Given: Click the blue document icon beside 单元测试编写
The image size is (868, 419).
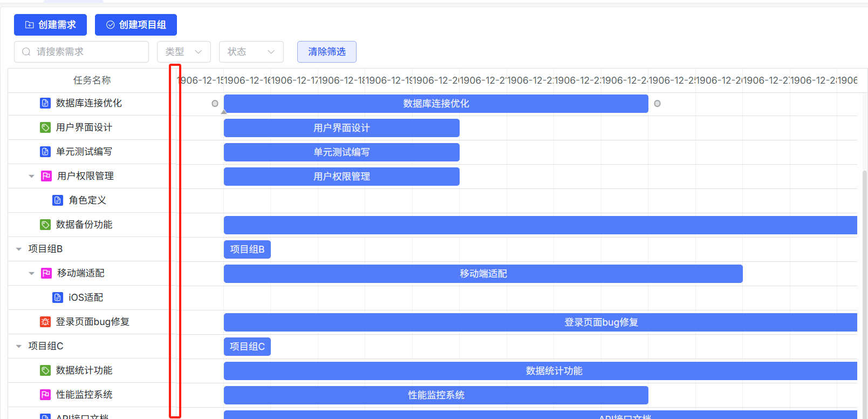Looking at the screenshot, I should point(45,152).
